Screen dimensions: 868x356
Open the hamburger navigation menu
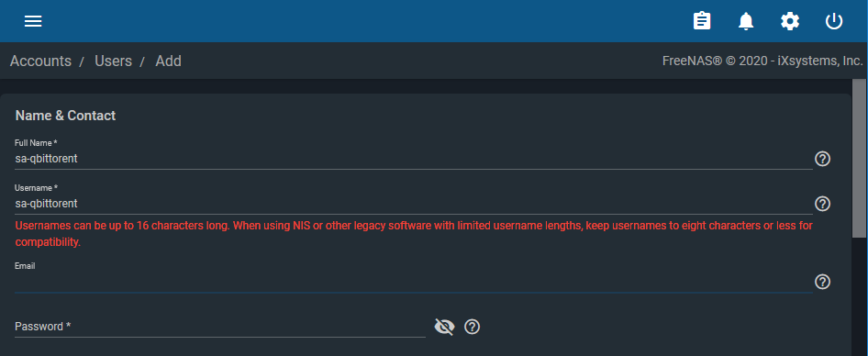pyautogui.click(x=33, y=21)
